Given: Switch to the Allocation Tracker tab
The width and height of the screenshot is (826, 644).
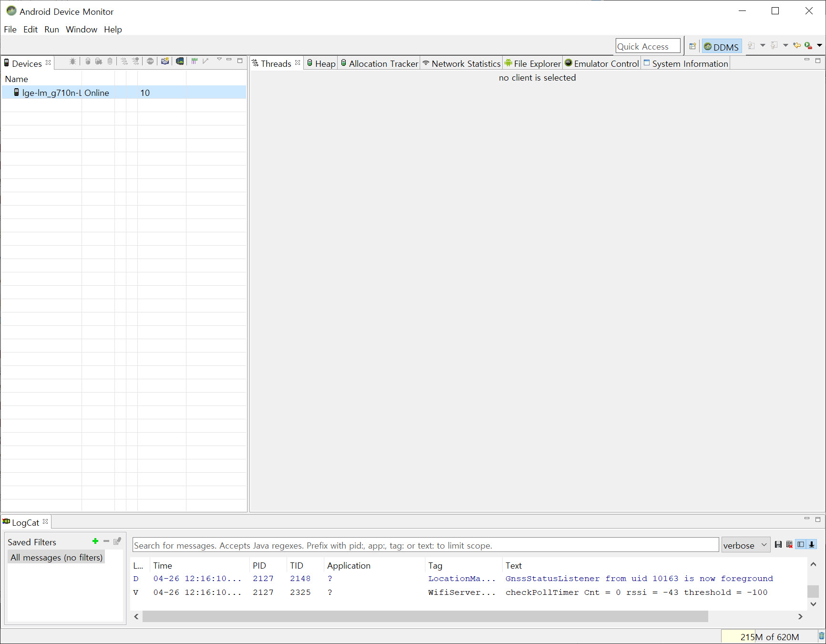Looking at the screenshot, I should [x=379, y=63].
